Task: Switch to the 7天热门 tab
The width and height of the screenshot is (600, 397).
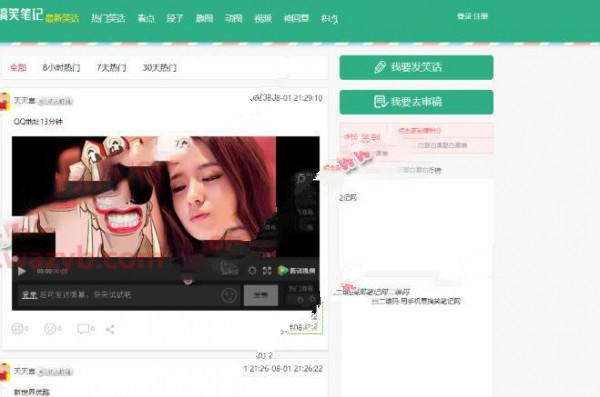Action: click(111, 68)
